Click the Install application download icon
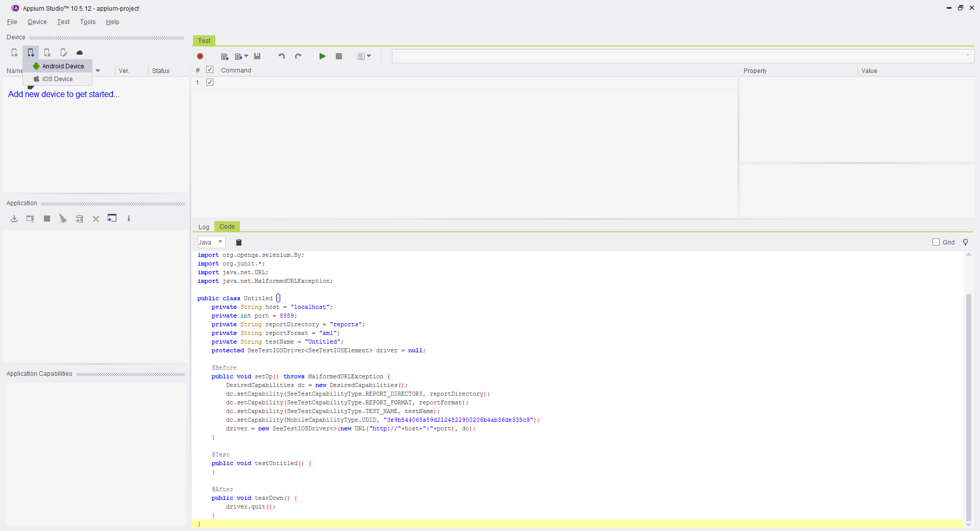The height and width of the screenshot is (531, 980). (x=14, y=219)
